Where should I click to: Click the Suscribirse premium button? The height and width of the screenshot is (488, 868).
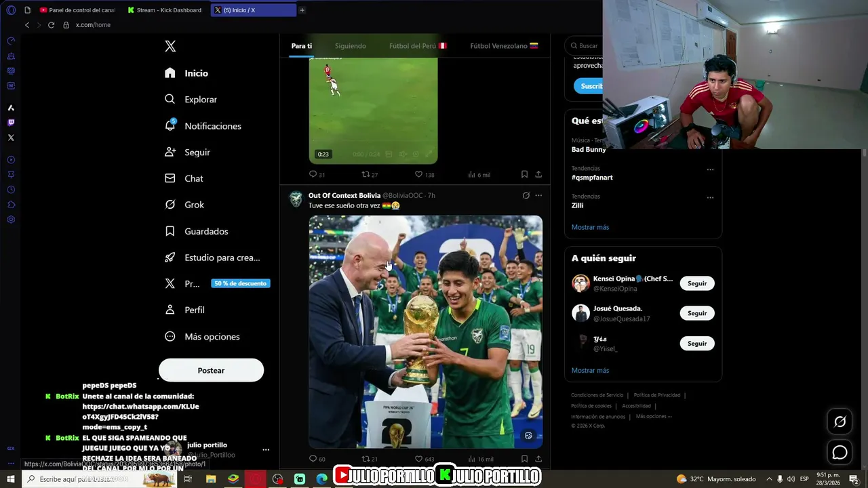tap(589, 86)
